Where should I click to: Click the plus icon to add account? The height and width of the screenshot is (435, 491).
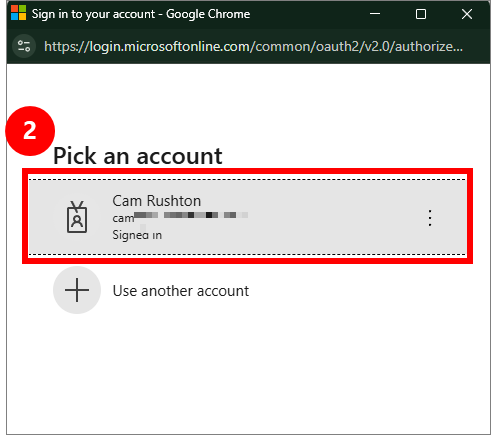point(77,290)
